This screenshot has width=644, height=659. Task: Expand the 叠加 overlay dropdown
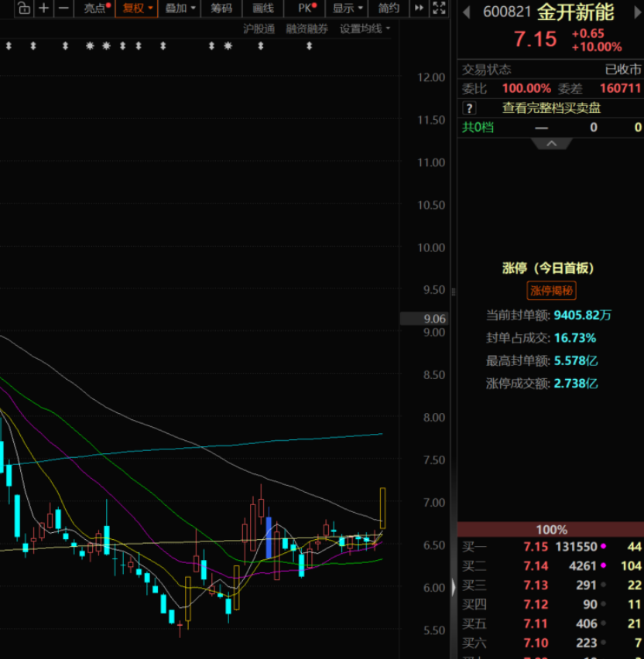coord(180,8)
